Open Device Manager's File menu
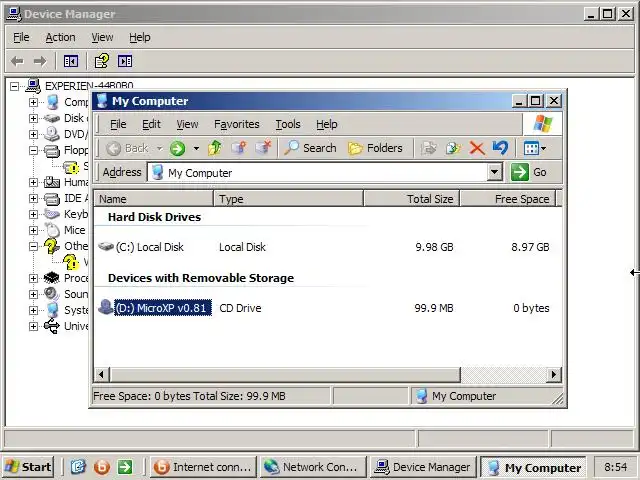Image resolution: width=640 pixels, height=480 pixels. 21,37
